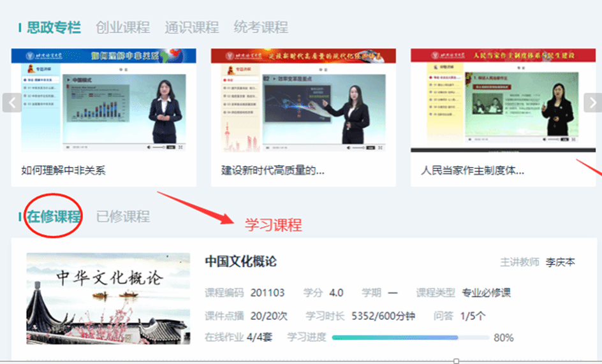Viewport: 602px width, 364px height.
Task: Switch to the 创业课程 tab
Action: (122, 27)
